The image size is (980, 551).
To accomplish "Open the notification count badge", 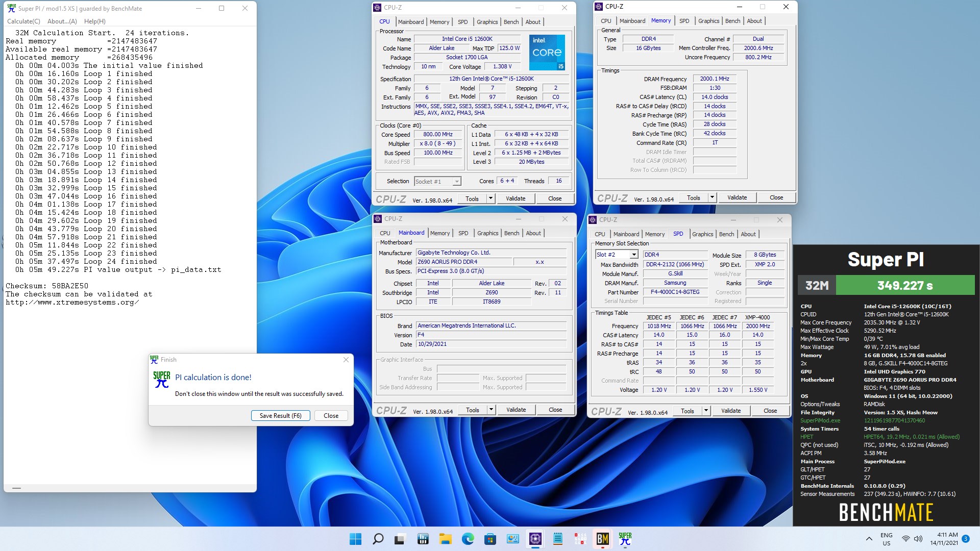I will click(x=966, y=539).
